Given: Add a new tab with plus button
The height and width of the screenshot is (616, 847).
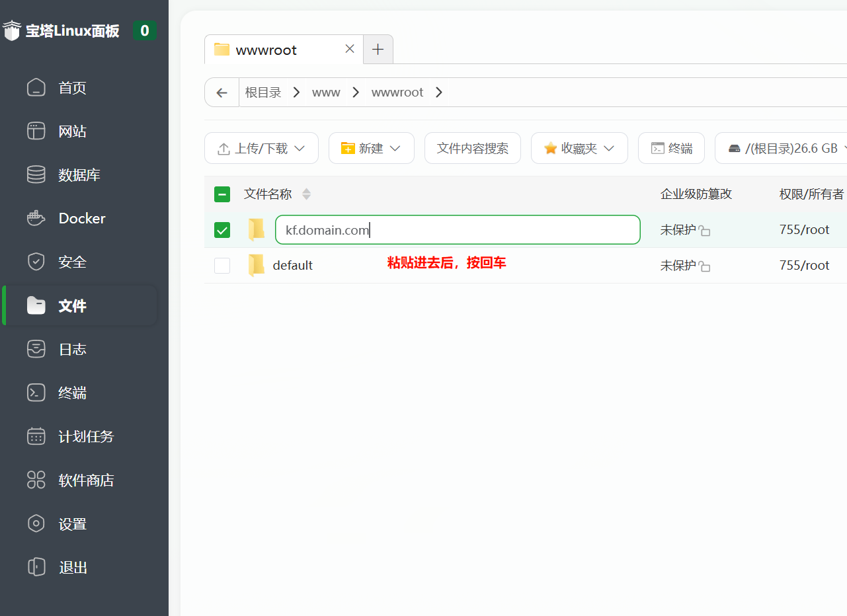Looking at the screenshot, I should [x=378, y=50].
